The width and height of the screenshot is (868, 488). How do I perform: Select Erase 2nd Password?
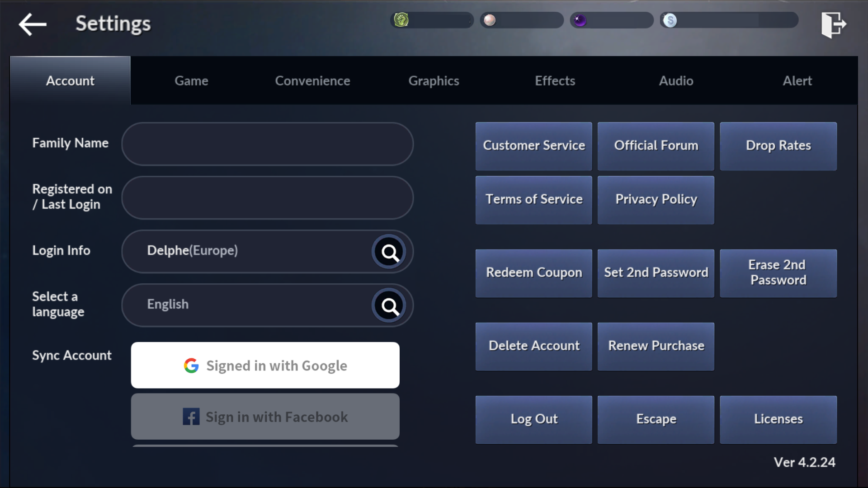[x=778, y=273]
